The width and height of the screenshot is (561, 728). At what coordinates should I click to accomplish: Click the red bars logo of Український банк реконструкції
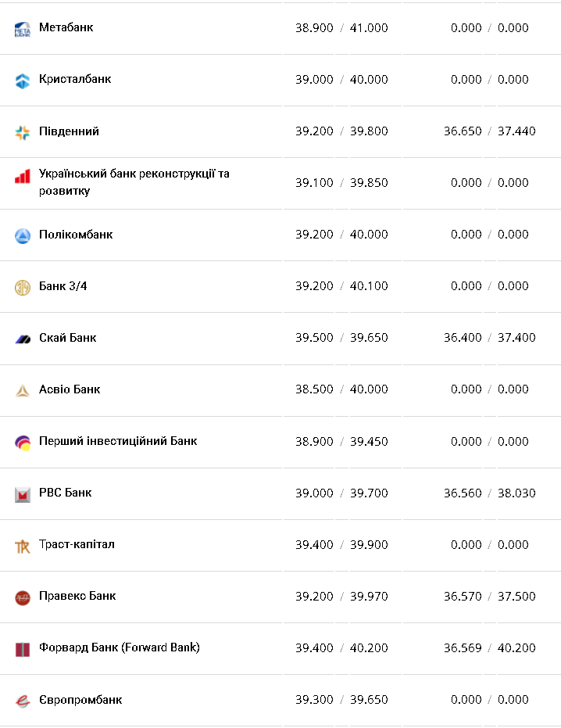click(22, 177)
